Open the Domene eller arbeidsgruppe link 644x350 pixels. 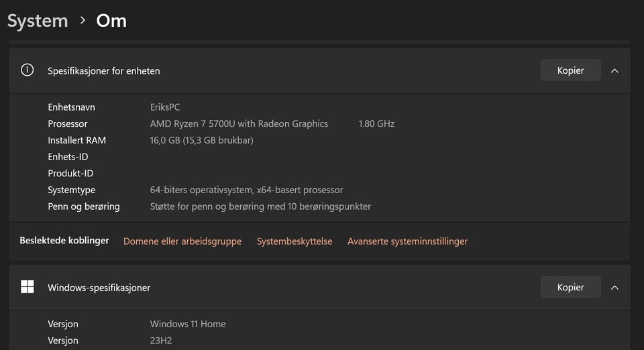182,241
